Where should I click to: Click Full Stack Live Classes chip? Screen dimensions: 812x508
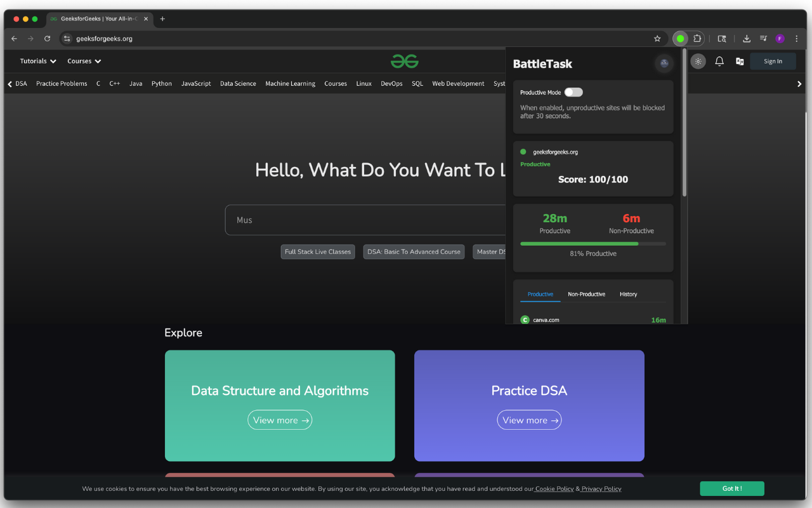318,252
